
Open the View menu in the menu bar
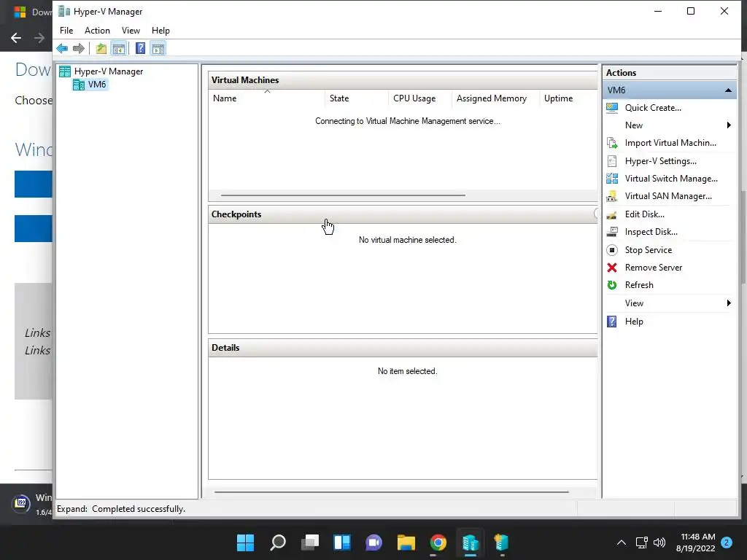point(131,31)
